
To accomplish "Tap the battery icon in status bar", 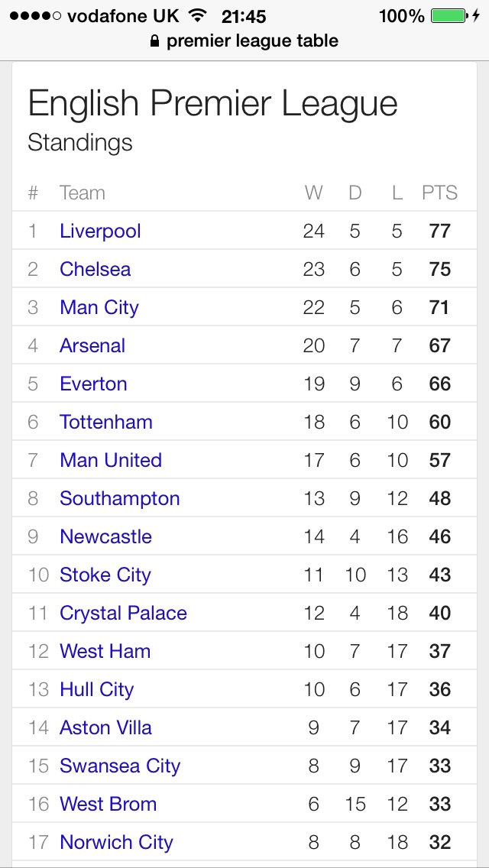I will point(450,16).
